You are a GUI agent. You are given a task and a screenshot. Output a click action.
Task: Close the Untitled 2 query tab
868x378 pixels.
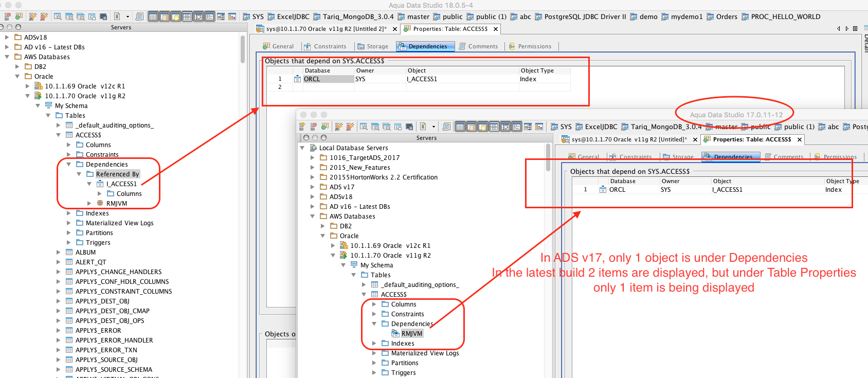[395, 29]
